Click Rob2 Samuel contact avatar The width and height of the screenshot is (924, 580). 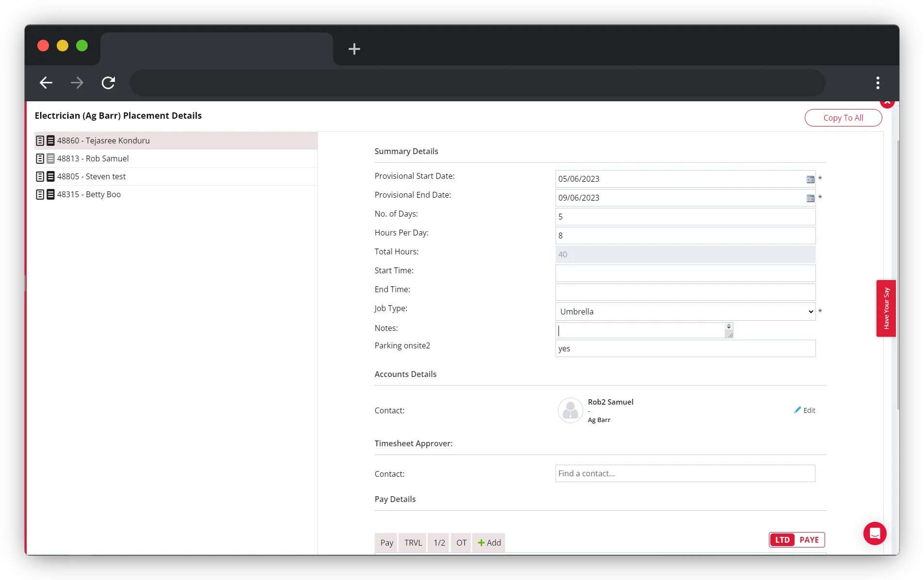pyautogui.click(x=570, y=410)
